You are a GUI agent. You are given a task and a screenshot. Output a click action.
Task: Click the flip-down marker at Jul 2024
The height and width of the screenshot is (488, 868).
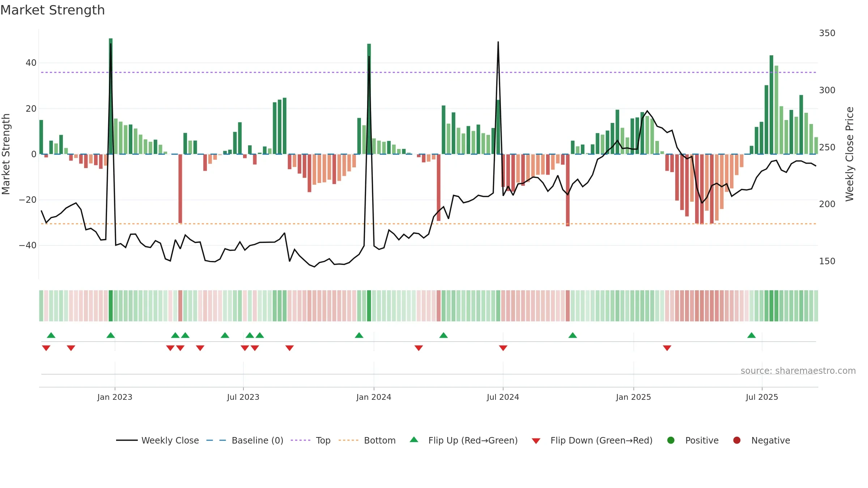pos(503,348)
